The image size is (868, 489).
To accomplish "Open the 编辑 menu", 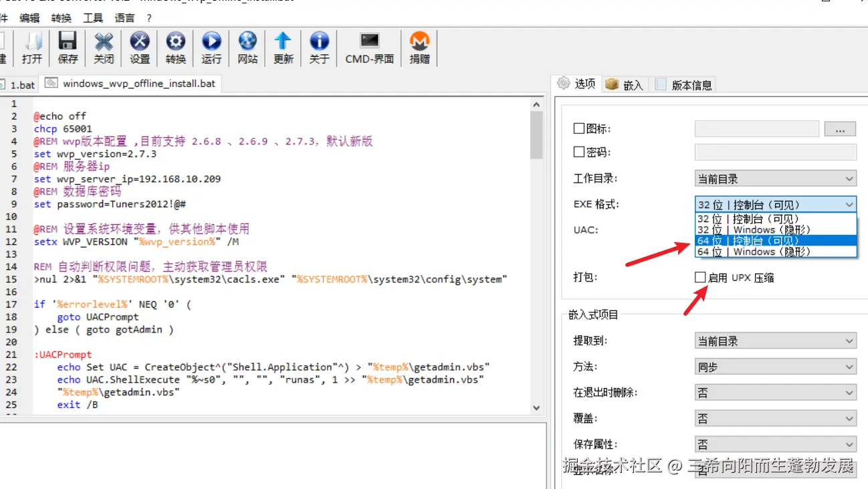I will pos(29,18).
